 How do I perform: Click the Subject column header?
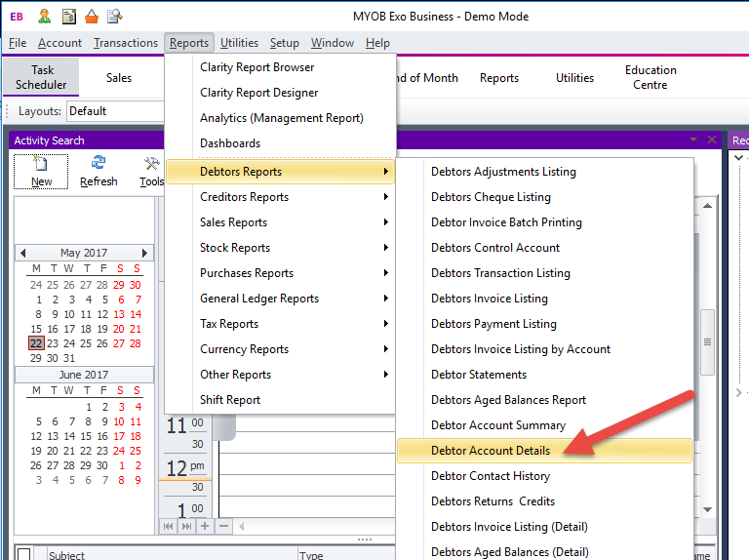pos(172,554)
